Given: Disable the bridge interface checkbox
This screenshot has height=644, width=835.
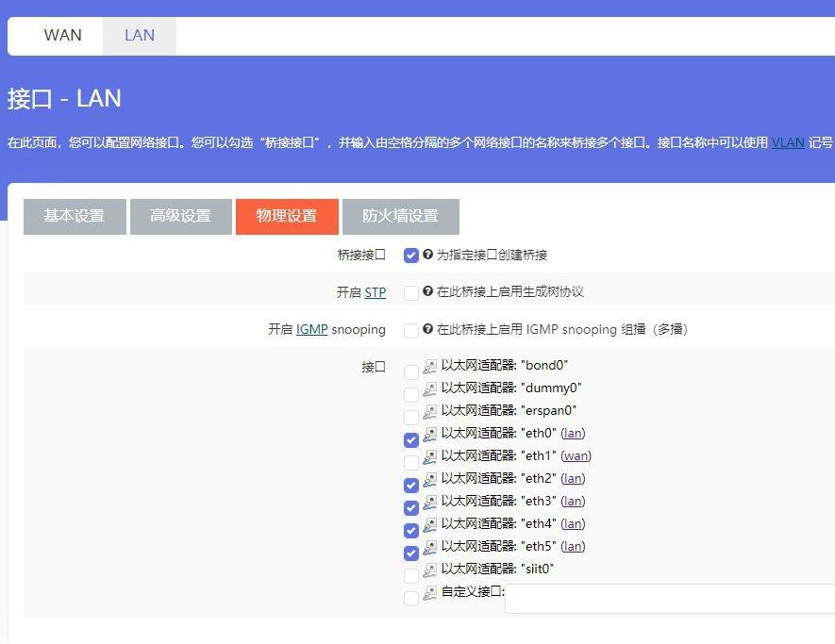Looking at the screenshot, I should [x=411, y=256].
